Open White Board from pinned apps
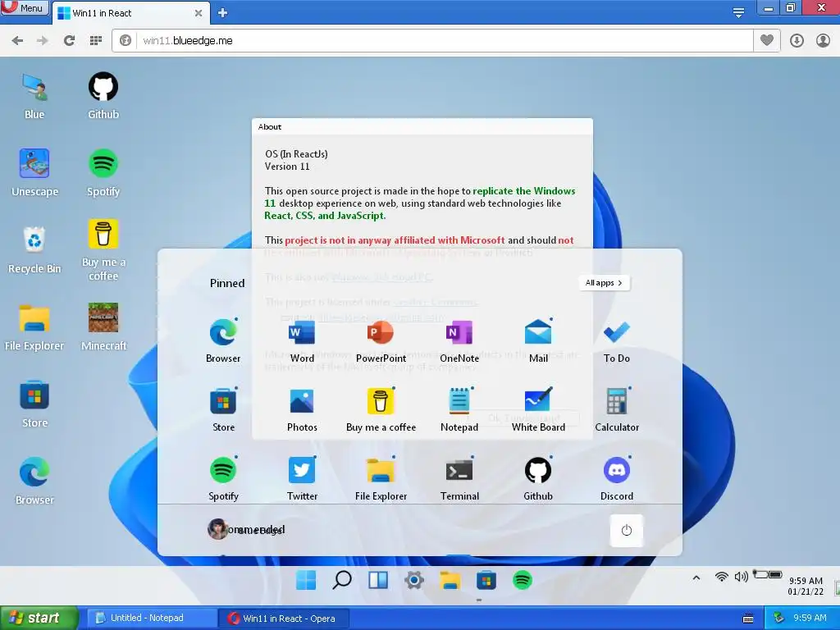 click(x=538, y=410)
